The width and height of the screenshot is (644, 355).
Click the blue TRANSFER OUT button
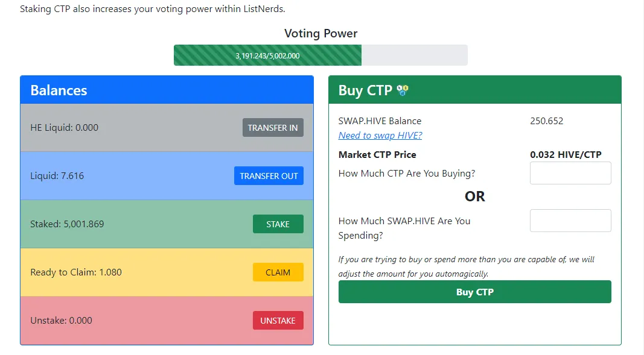(x=269, y=176)
